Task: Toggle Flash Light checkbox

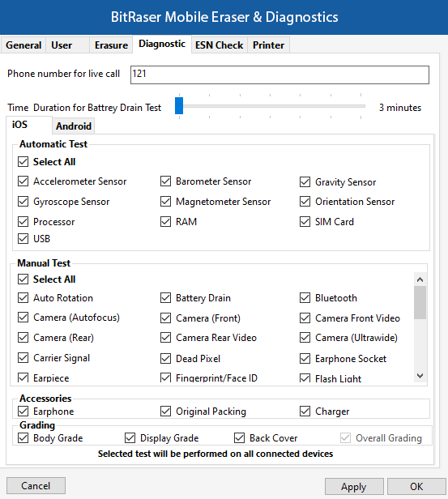Action: point(305,378)
